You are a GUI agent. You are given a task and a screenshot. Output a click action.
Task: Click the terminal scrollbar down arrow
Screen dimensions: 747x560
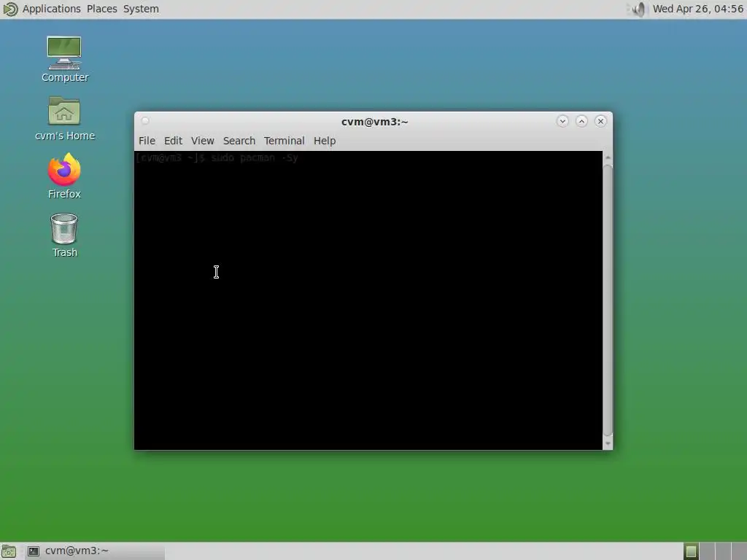click(x=608, y=444)
